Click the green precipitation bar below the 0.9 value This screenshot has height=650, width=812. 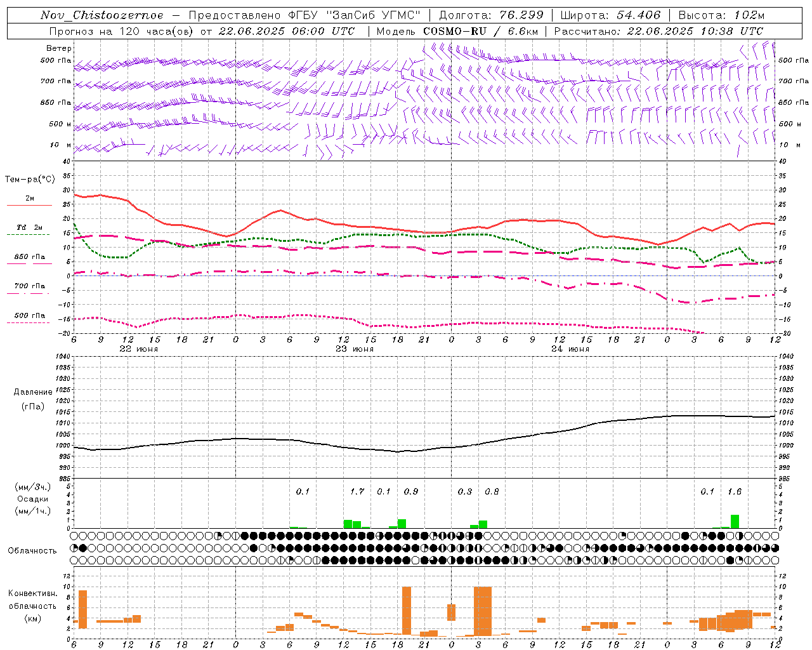[402, 524]
